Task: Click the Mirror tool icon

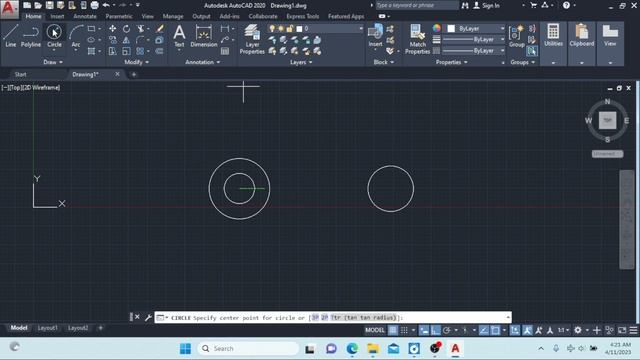Action: pyautogui.click(x=127, y=40)
